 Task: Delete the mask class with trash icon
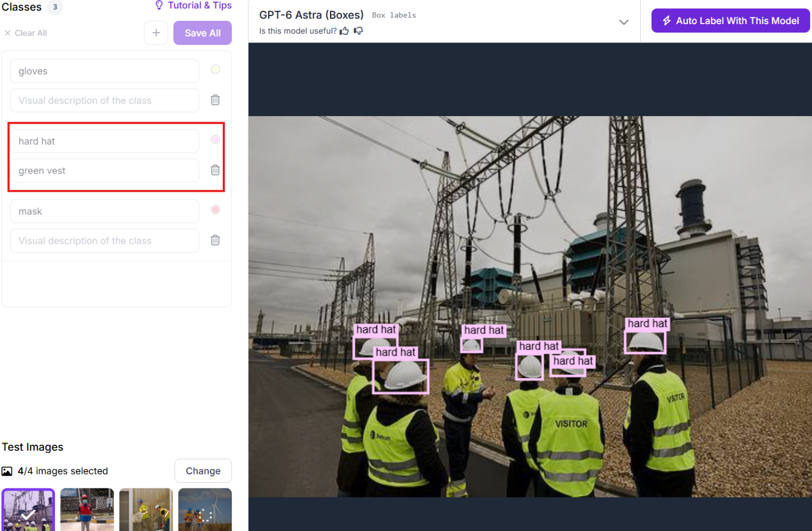pyautogui.click(x=215, y=241)
